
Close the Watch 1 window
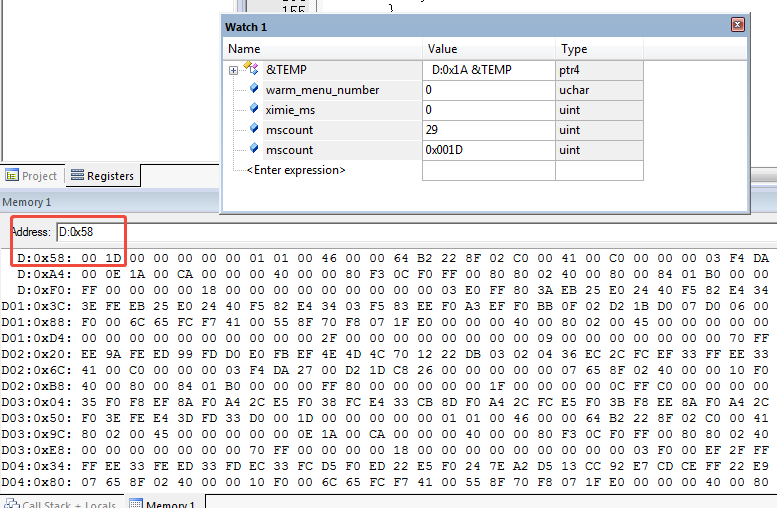pos(738,25)
